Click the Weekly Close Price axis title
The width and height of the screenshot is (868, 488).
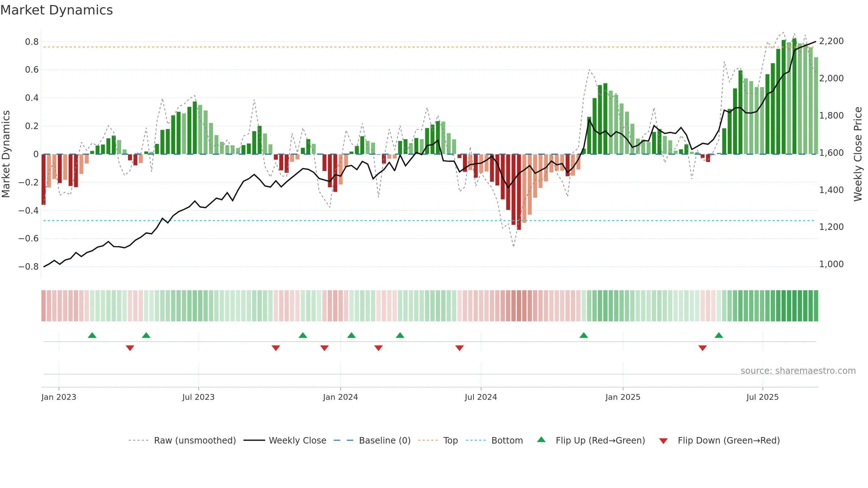[x=858, y=154]
